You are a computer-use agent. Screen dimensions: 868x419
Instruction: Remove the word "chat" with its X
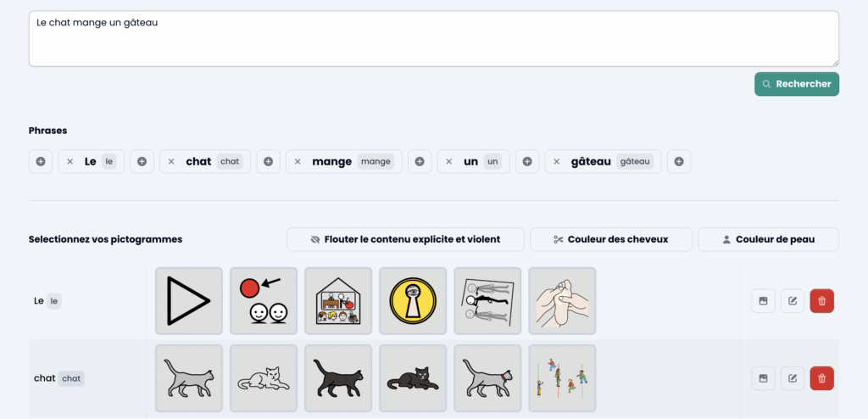tap(170, 161)
